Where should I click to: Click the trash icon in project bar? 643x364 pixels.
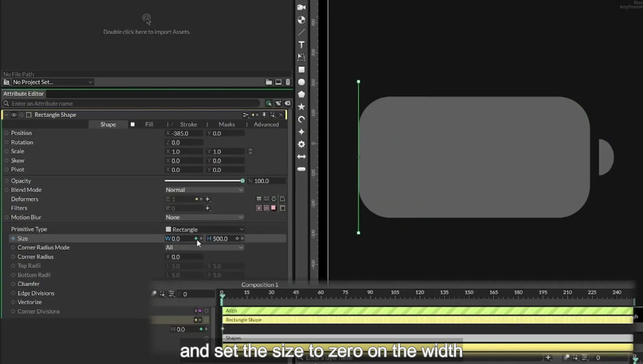coord(288,82)
